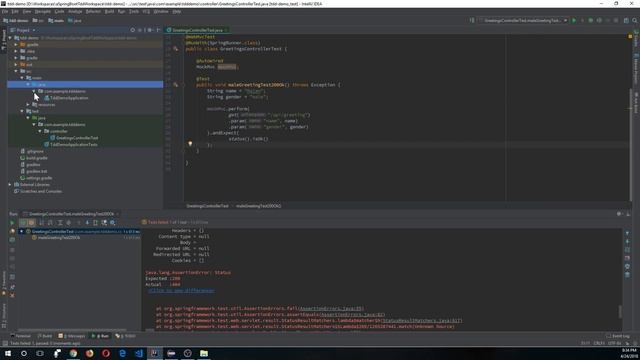The height and width of the screenshot is (360, 640).
Task: Switch to the Terminal tool window tab
Action: pyautogui.click(x=20, y=336)
